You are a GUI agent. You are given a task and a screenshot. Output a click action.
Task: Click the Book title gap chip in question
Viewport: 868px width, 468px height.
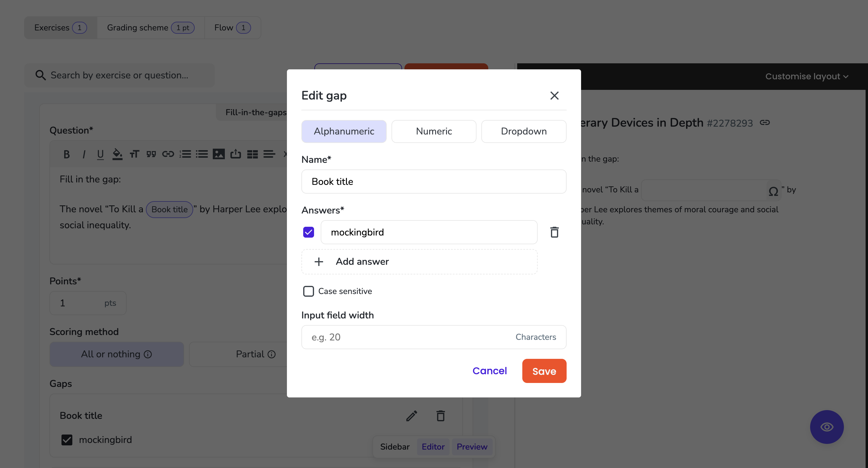169,209
